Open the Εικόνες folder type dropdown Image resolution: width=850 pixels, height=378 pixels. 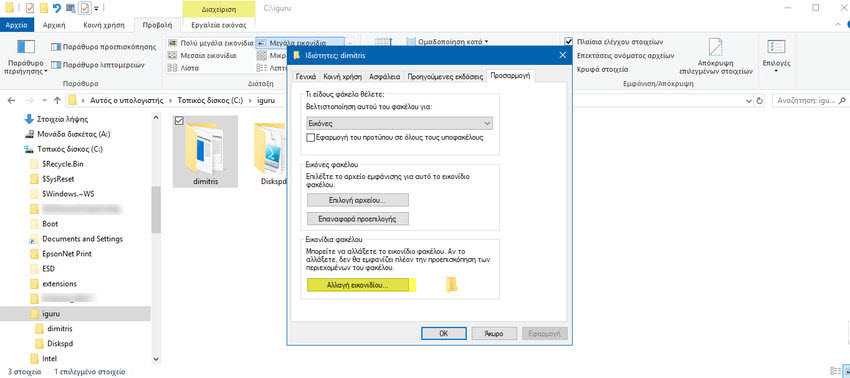pyautogui.click(x=400, y=124)
